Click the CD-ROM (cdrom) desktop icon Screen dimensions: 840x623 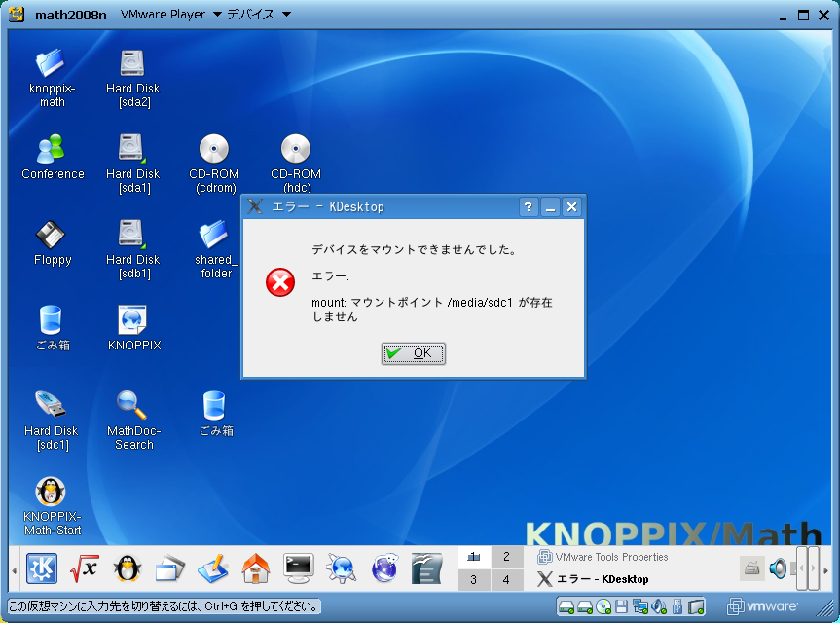(214, 148)
